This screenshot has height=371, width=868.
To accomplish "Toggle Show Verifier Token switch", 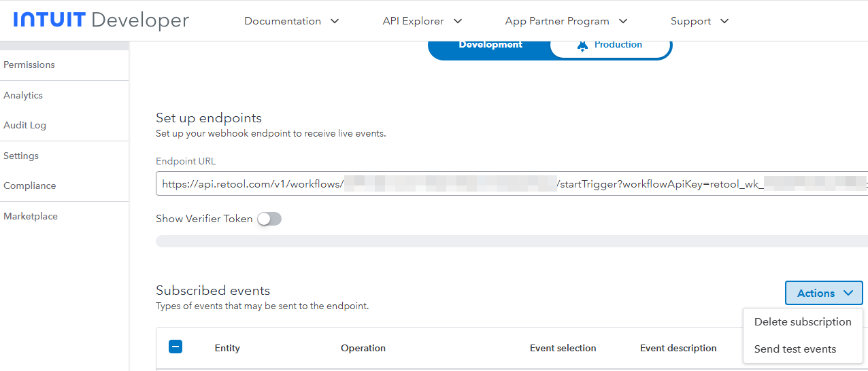I will 269,219.
